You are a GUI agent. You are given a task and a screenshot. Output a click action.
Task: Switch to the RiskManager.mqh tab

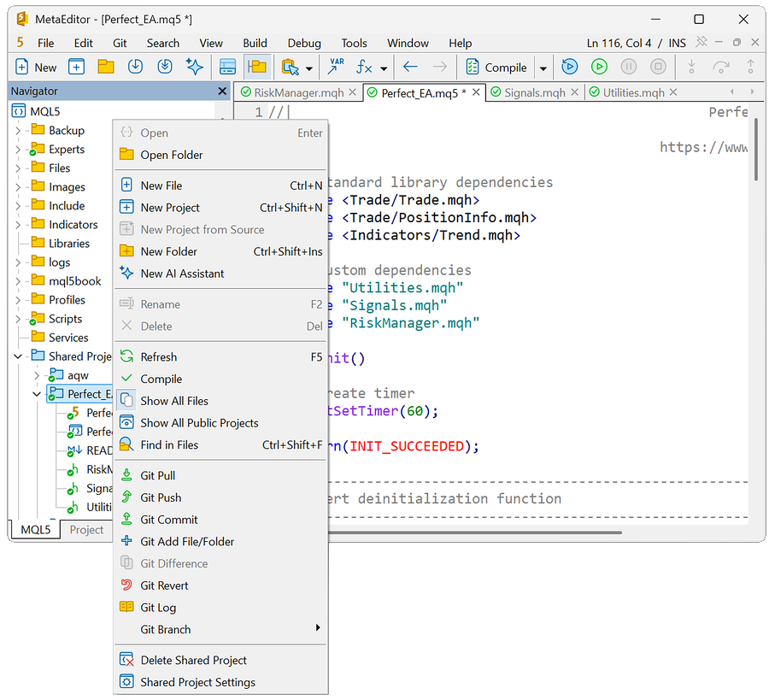coord(299,92)
